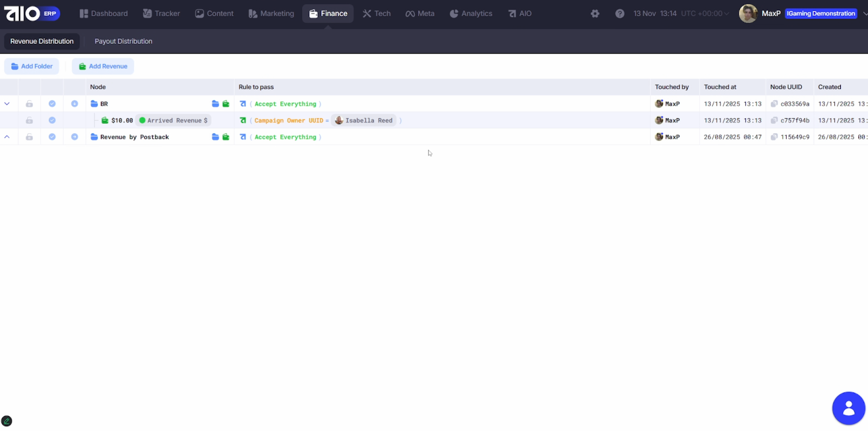Click add-revenue icon in Revenue by Postback row
The height and width of the screenshot is (431, 868).
pos(226,137)
